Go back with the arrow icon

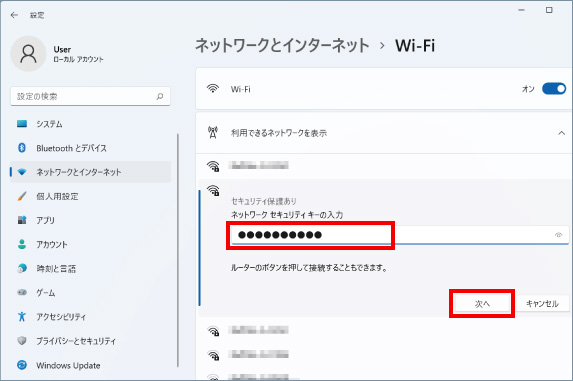(x=14, y=15)
